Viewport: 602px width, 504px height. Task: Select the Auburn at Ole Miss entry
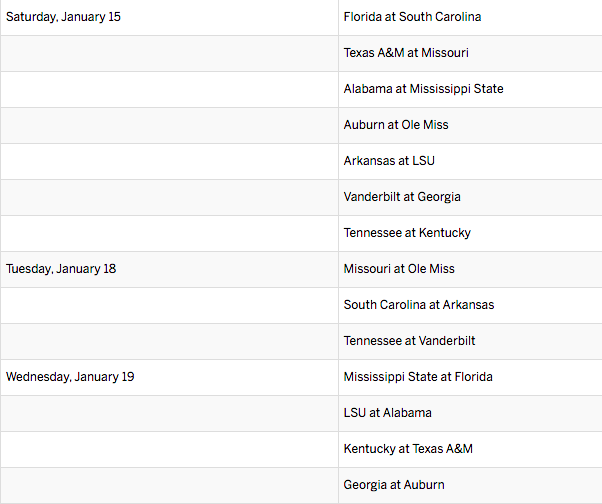[396, 125]
